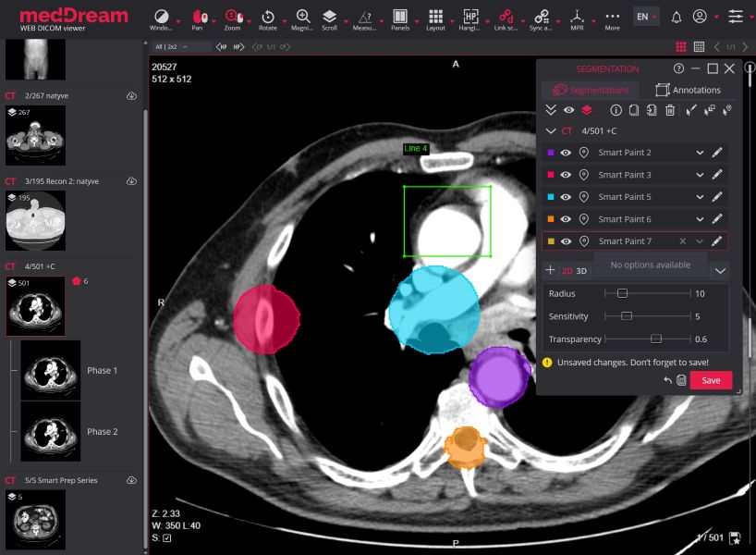Image resolution: width=756 pixels, height=555 pixels.
Task: Open Segmentation help icon
Action: pos(679,68)
